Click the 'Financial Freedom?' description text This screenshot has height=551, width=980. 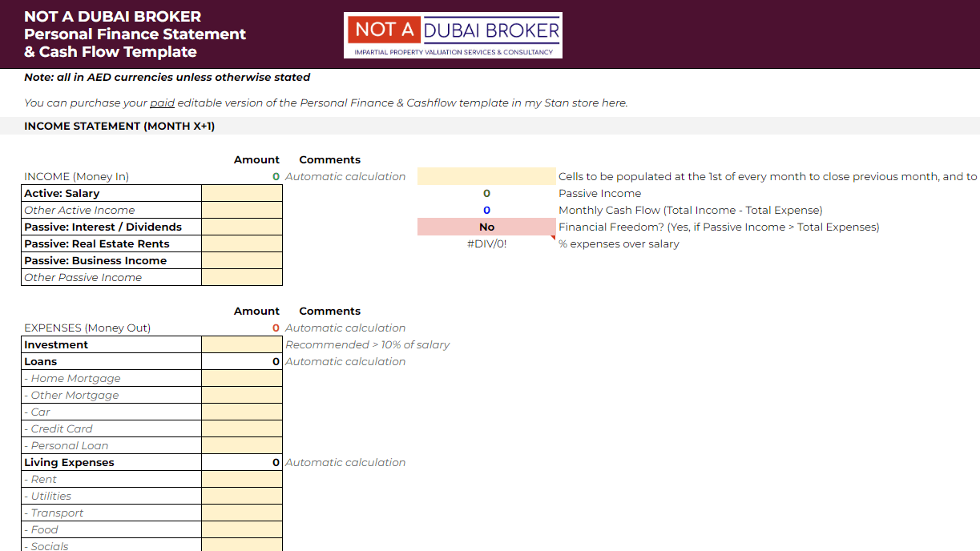(719, 227)
